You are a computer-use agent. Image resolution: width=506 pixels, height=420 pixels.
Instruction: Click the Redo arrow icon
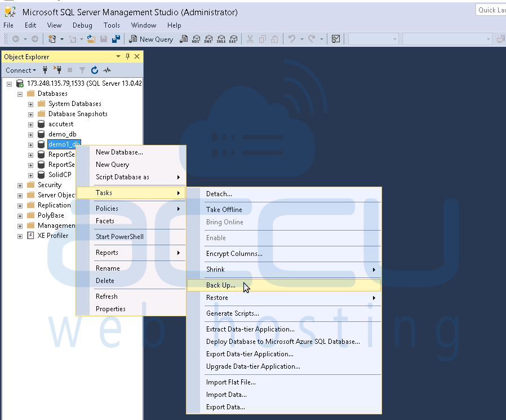[312, 39]
